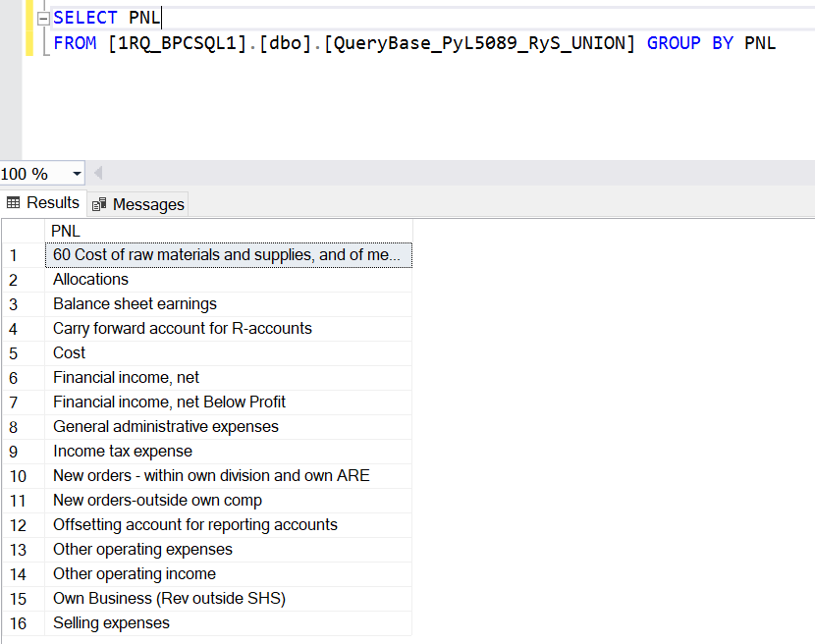Screen dimensions: 815x644
Task: Click the horizontal scrollbar left arrow
Action: point(98,173)
